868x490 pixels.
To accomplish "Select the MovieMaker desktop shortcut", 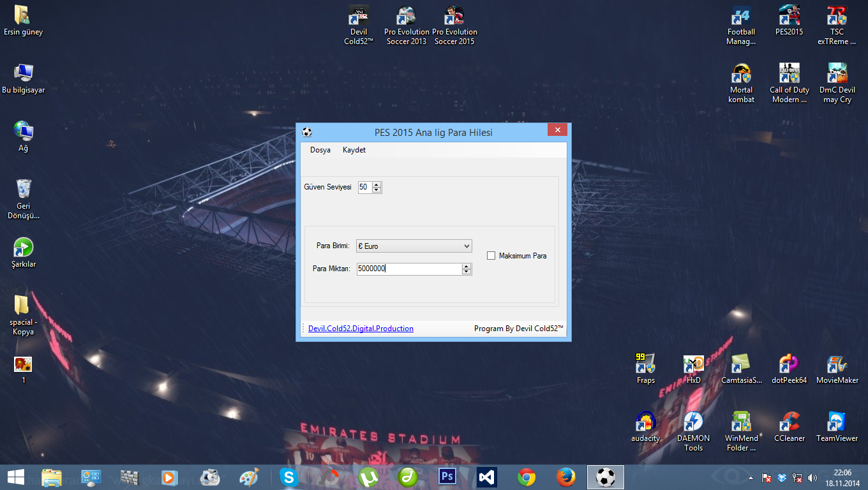I will point(837,369).
